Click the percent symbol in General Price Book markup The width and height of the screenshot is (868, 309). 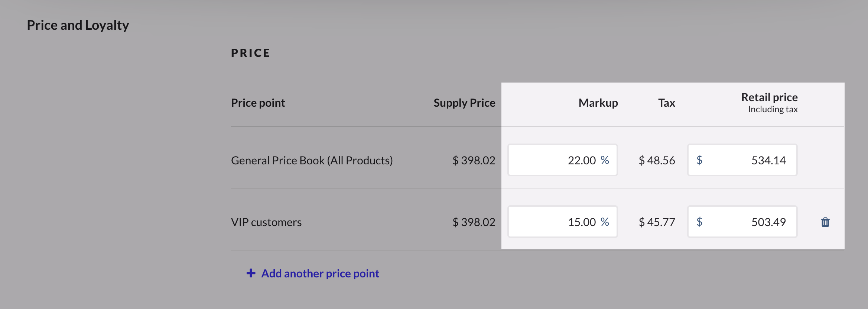(x=605, y=160)
